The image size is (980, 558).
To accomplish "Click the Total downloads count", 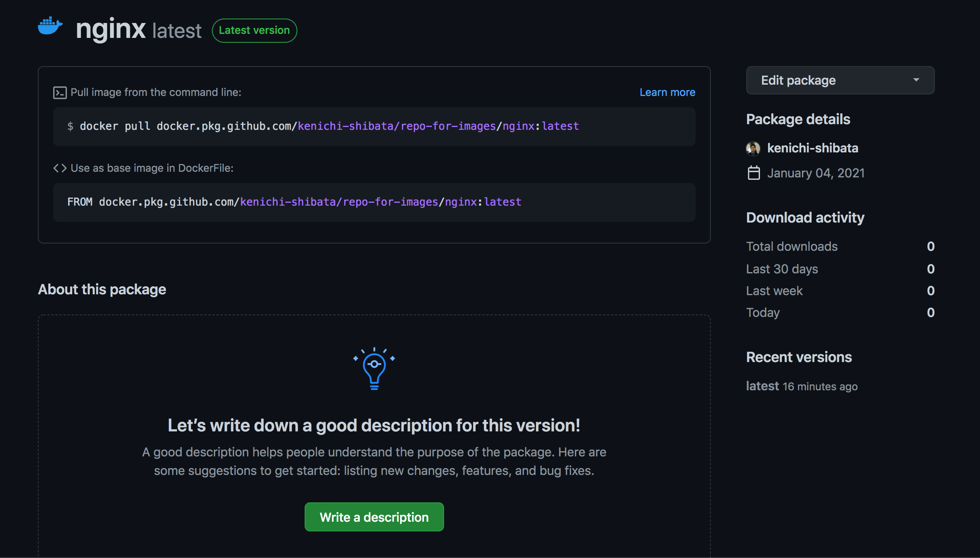I will point(930,246).
